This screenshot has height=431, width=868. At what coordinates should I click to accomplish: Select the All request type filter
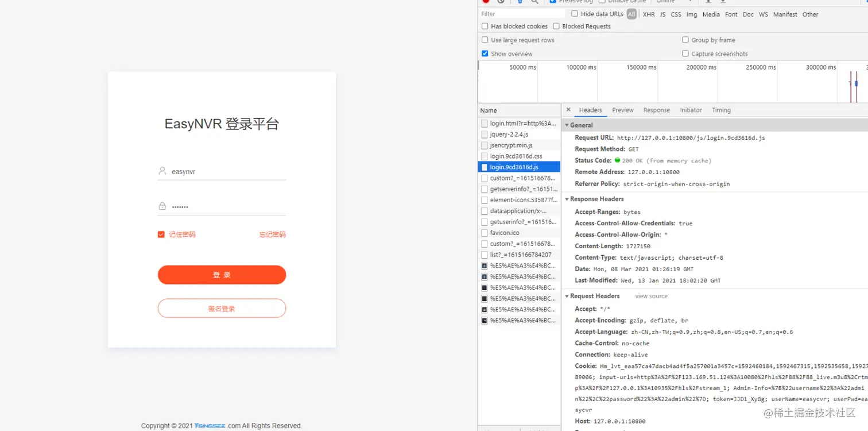(631, 14)
